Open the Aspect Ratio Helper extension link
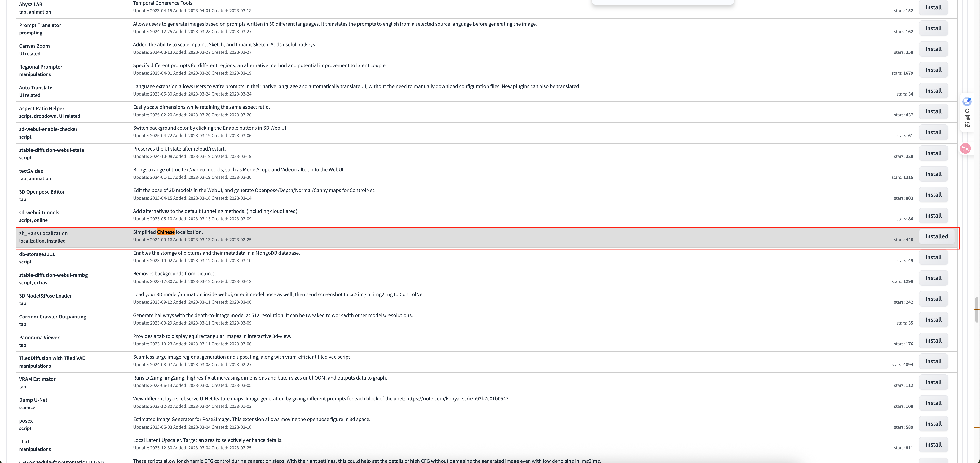This screenshot has width=980, height=463. [x=42, y=109]
